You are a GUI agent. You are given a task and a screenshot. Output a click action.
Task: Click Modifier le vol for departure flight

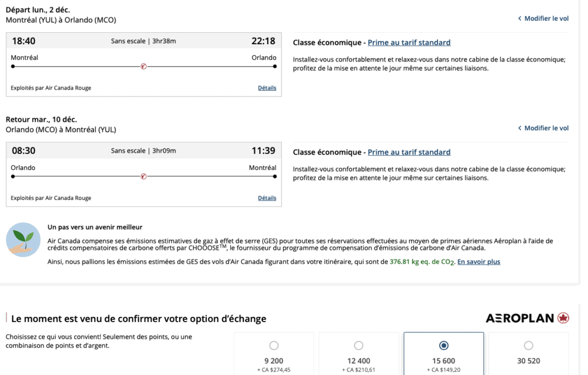pos(543,18)
